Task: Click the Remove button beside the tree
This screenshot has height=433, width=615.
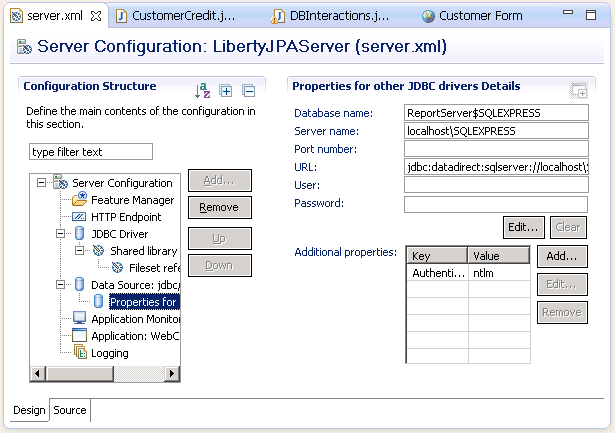Action: 219,207
